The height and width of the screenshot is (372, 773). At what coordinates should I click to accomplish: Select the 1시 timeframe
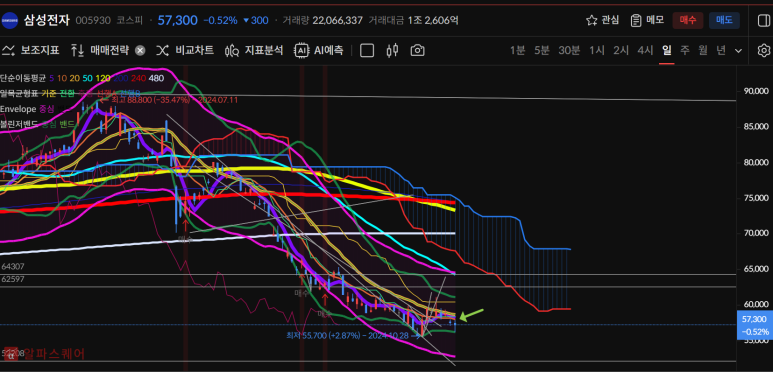tap(597, 50)
